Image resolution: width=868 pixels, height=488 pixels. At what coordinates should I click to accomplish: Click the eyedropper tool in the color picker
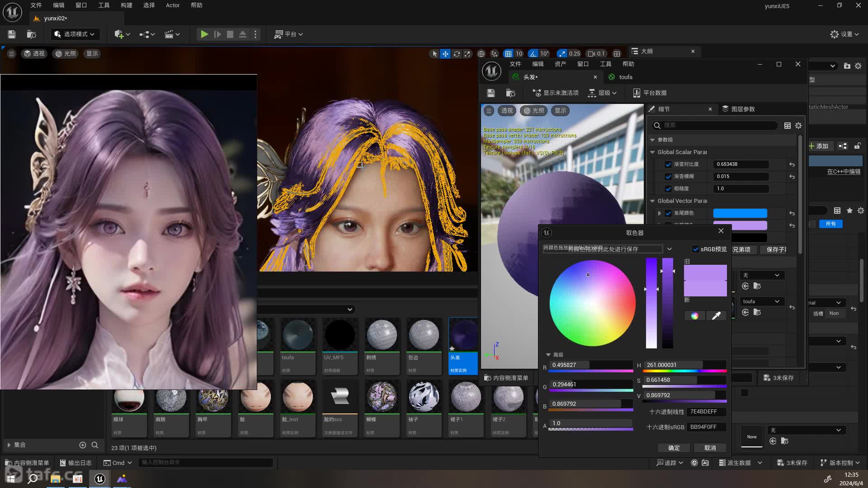tap(716, 316)
